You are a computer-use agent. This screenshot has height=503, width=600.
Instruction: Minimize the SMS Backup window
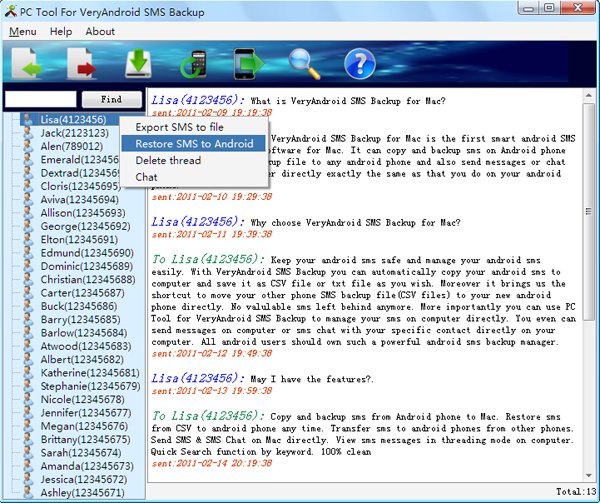tap(528, 8)
